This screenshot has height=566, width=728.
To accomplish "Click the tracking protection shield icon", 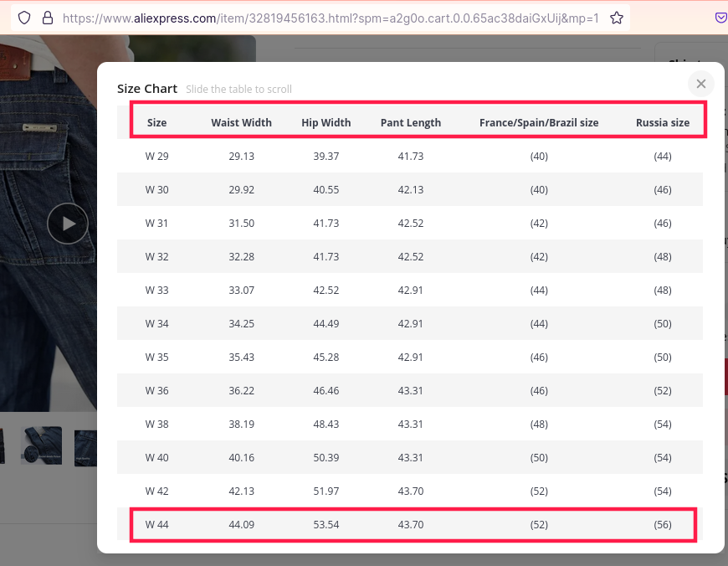I will (x=24, y=18).
